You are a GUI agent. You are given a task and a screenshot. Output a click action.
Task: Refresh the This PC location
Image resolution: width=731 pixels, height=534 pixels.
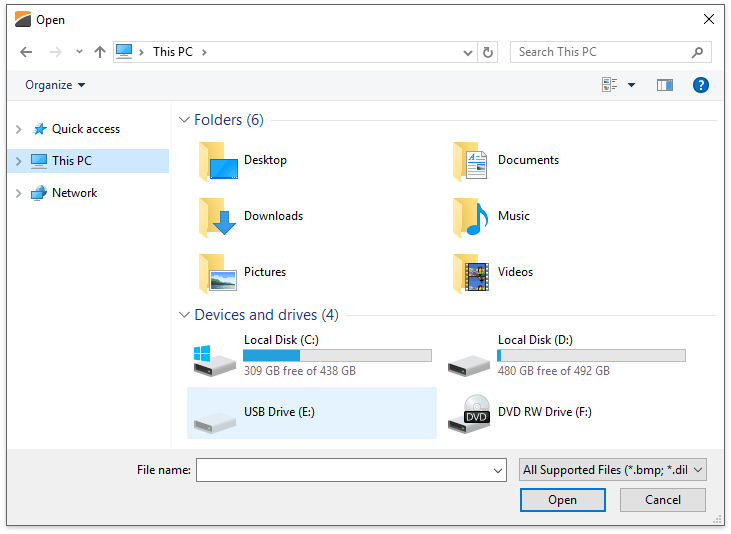488,52
